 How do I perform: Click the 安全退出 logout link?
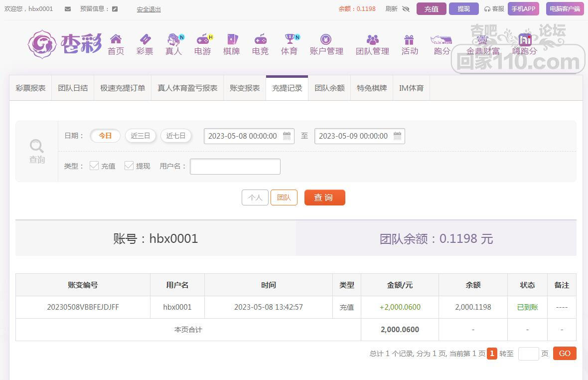tap(148, 9)
